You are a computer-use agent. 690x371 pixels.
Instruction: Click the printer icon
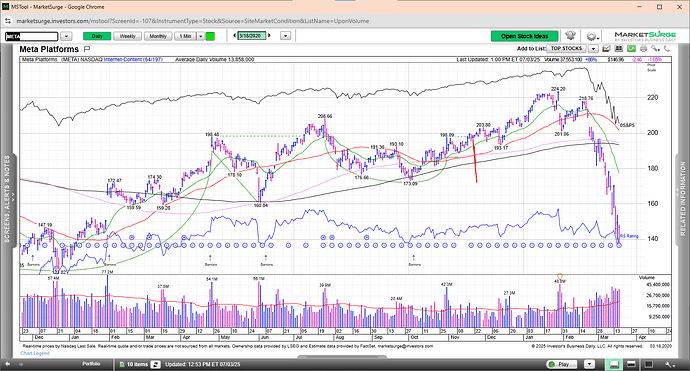click(x=644, y=48)
